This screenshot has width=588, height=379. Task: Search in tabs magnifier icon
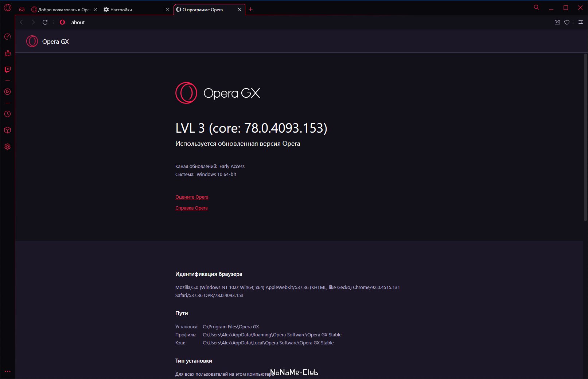[x=537, y=7]
